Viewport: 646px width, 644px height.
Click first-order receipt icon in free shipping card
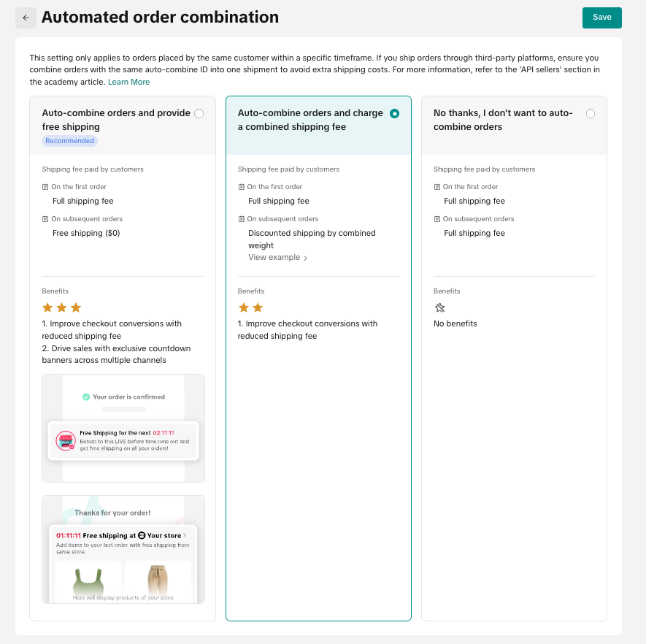(45, 187)
